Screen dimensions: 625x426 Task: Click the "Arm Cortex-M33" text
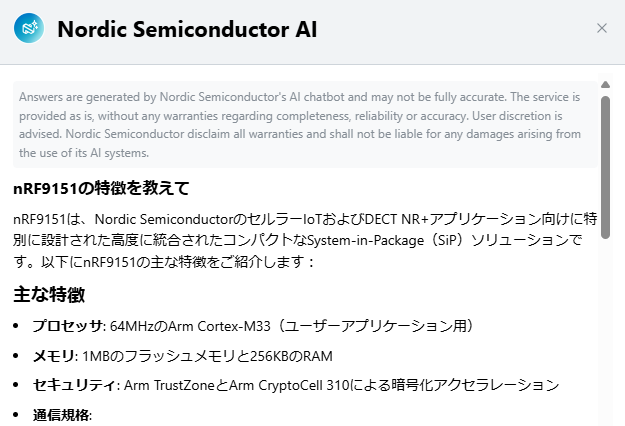click(x=219, y=326)
